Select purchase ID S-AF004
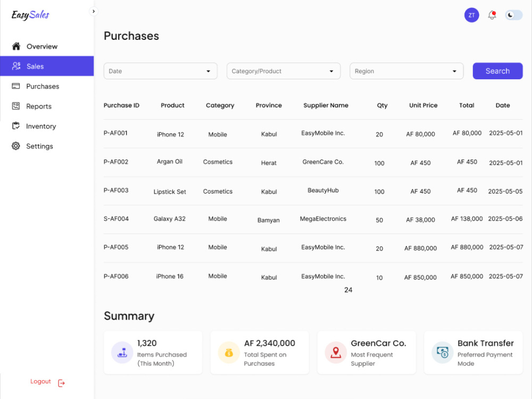This screenshot has width=532, height=399. click(x=116, y=219)
